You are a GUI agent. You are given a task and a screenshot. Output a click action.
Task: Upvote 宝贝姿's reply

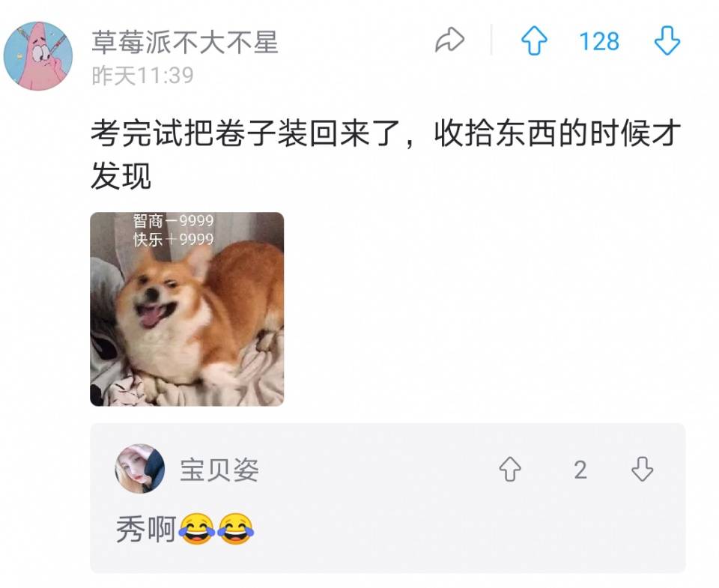510,469
